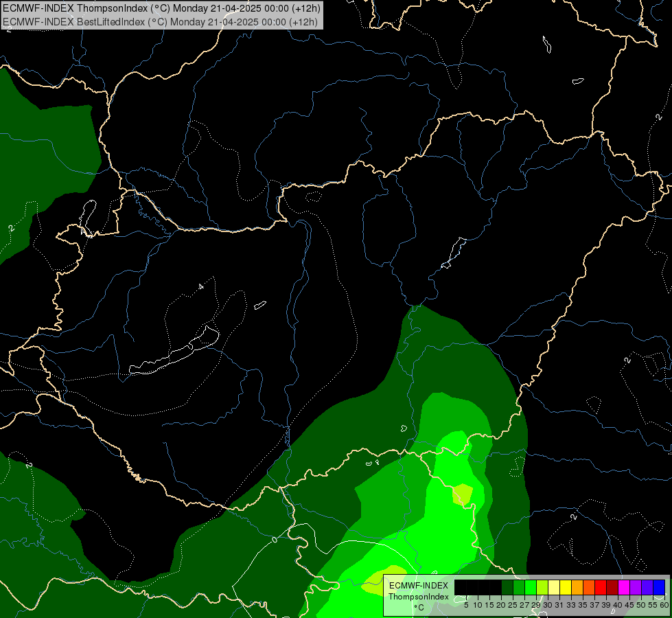Click the 'ECMWF-INDEX ThompsonIndex' title line at the top

161,8
